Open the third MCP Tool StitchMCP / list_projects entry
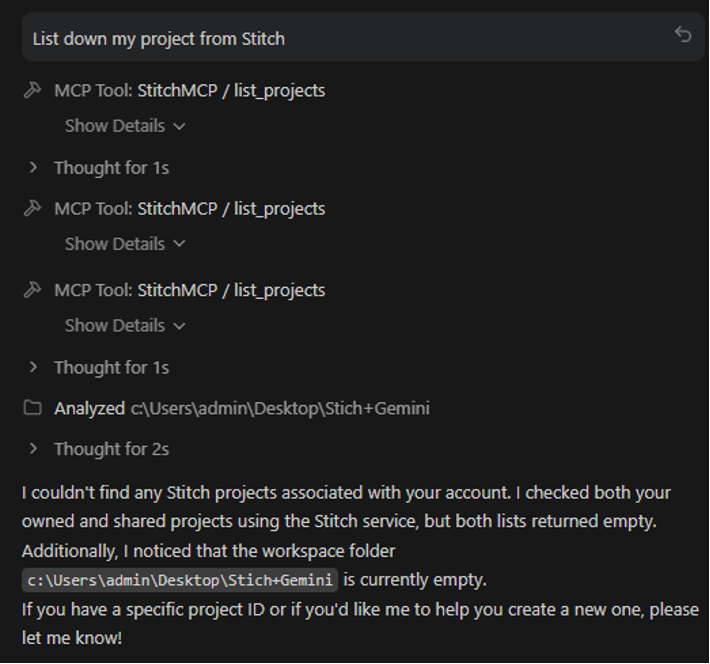The height and width of the screenshot is (664, 710). 190,290
